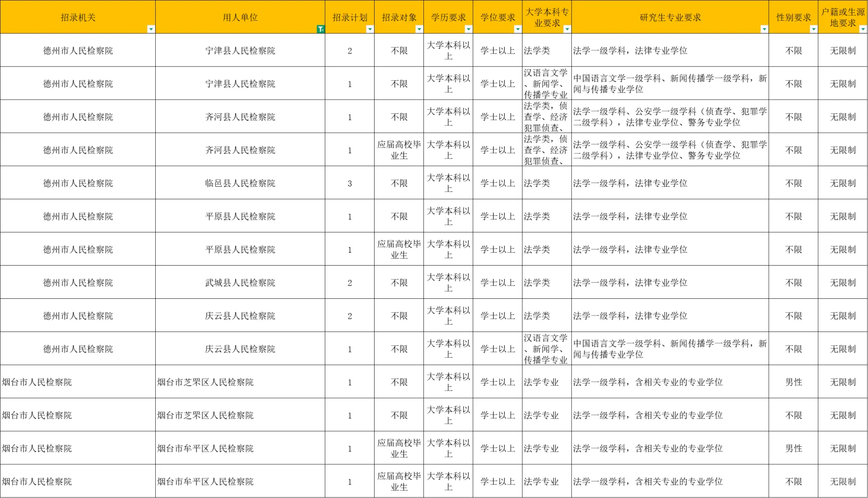Select 汉语言文学 cell in 宁津县 row
The width and height of the screenshot is (868, 498).
[x=547, y=83]
